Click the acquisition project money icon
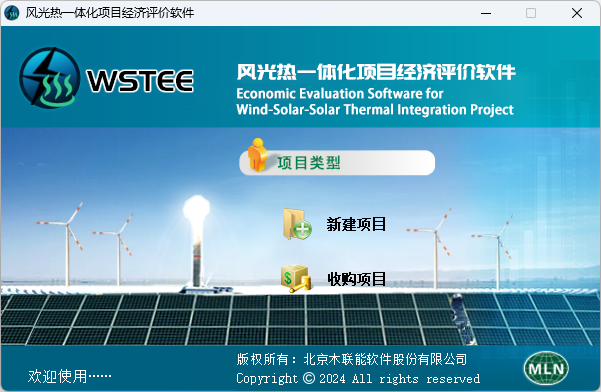601x392 pixels. point(295,279)
